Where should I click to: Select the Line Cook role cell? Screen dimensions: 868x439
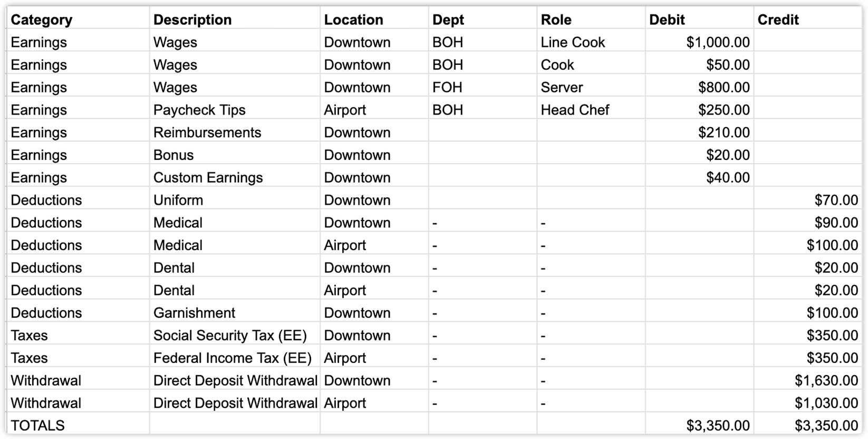[573, 42]
